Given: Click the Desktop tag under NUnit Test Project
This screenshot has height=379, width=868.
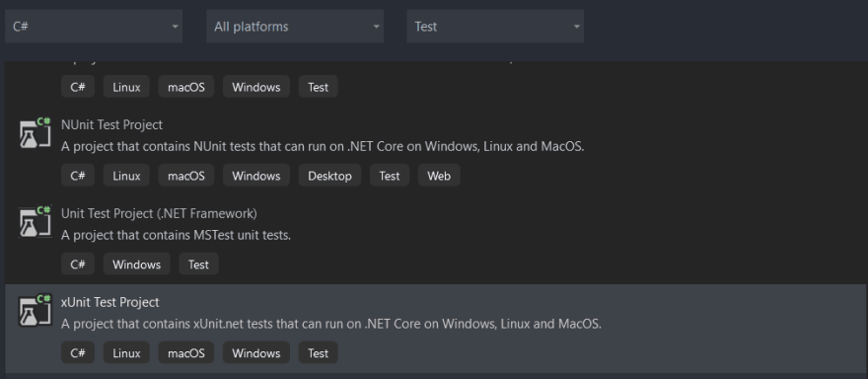Looking at the screenshot, I should tap(329, 176).
